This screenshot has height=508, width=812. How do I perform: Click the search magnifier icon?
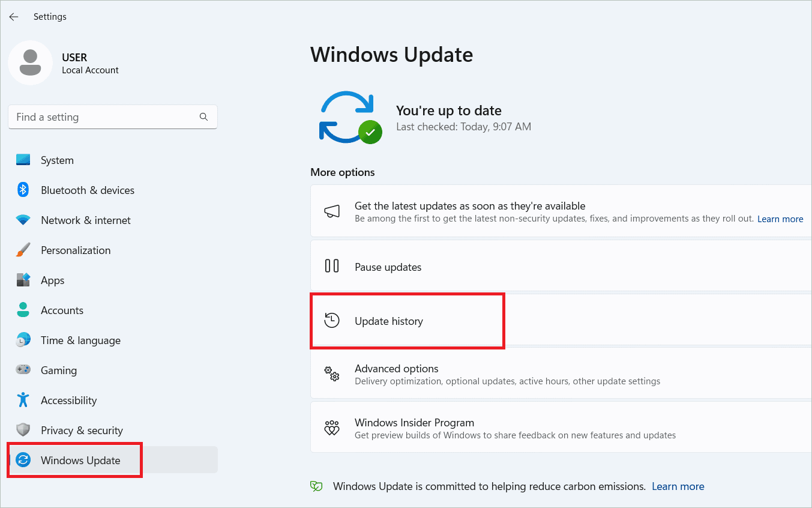(x=203, y=117)
